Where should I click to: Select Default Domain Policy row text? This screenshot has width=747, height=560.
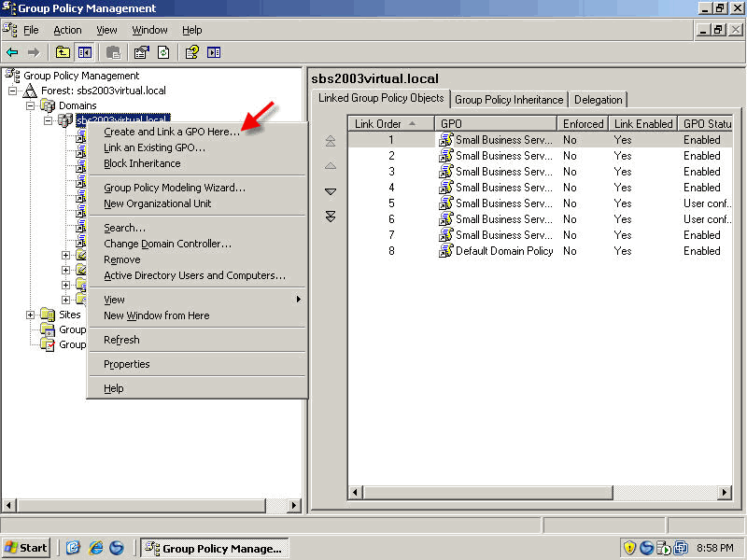coord(504,251)
